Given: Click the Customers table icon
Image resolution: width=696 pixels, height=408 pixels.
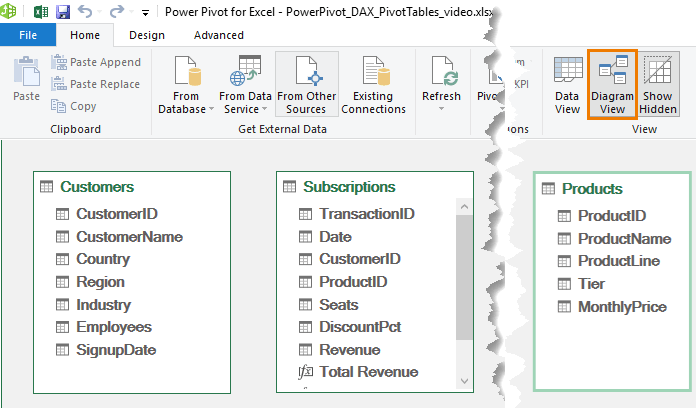Looking at the screenshot, I should [47, 187].
